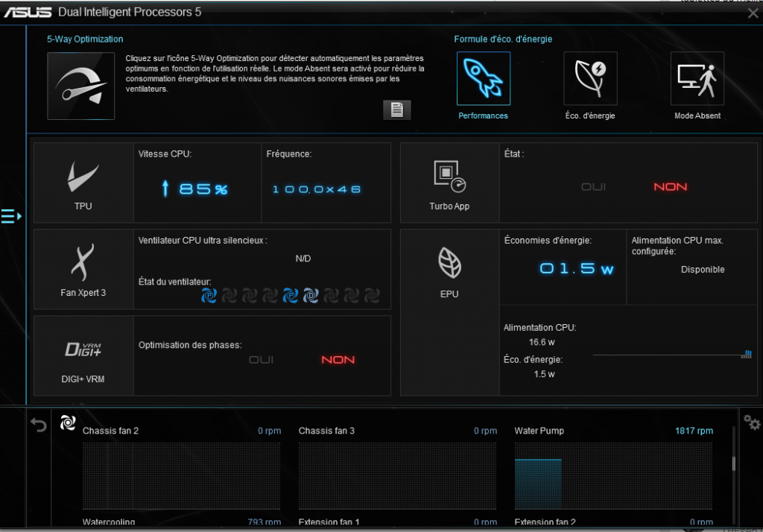This screenshot has width=763, height=532.
Task: Click the fan icon beside Chassis fan 2
Action: pos(68,423)
